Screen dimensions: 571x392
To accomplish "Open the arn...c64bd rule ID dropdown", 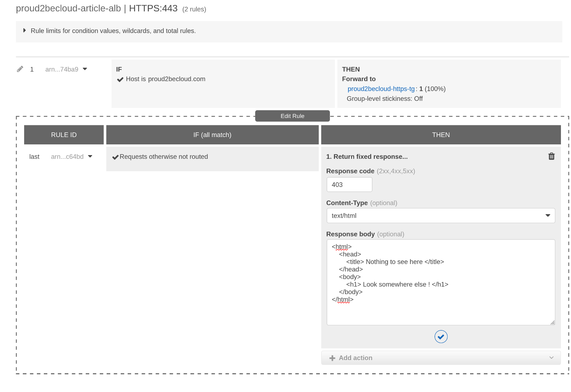I will (x=90, y=156).
